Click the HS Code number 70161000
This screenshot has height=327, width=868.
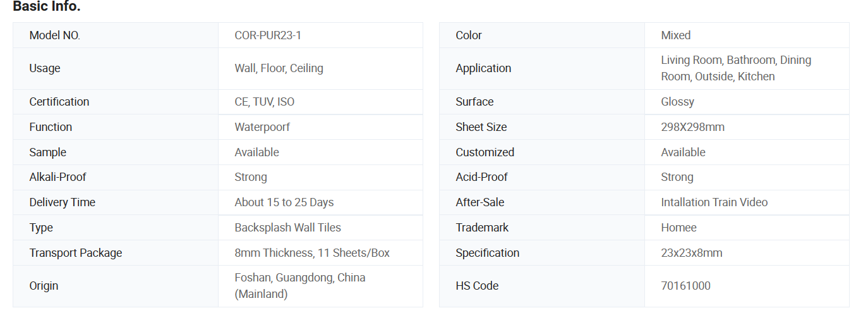(685, 286)
